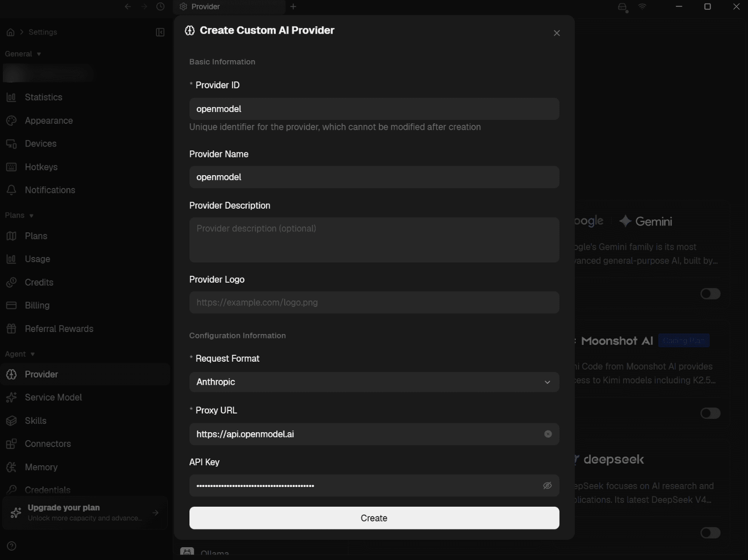
Task: Collapse the sidebar panel icon
Action: (x=160, y=32)
